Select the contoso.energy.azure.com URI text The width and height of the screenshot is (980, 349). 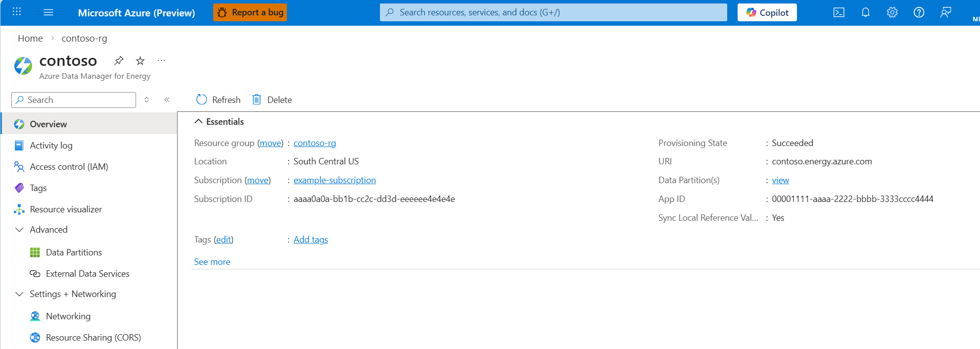point(822,161)
